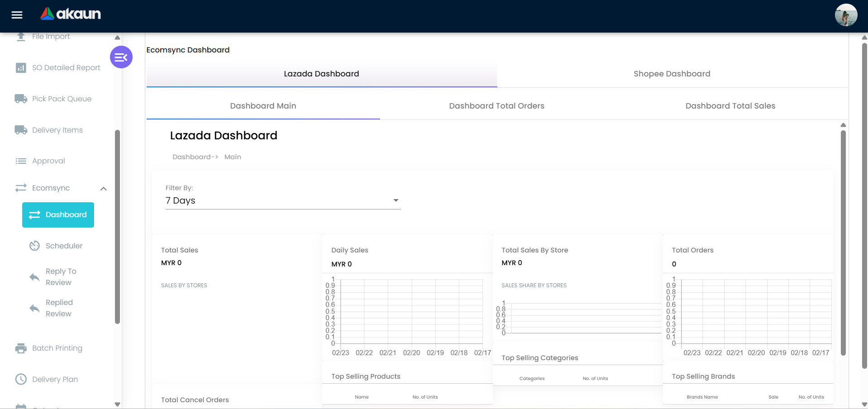
Task: Collapse sidebar with purple toggle button
Action: coord(121,57)
